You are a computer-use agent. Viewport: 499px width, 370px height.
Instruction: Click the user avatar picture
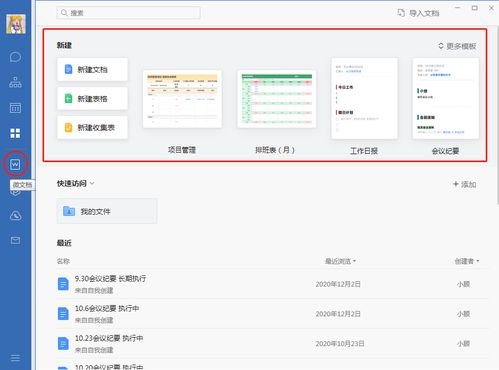[x=16, y=24]
